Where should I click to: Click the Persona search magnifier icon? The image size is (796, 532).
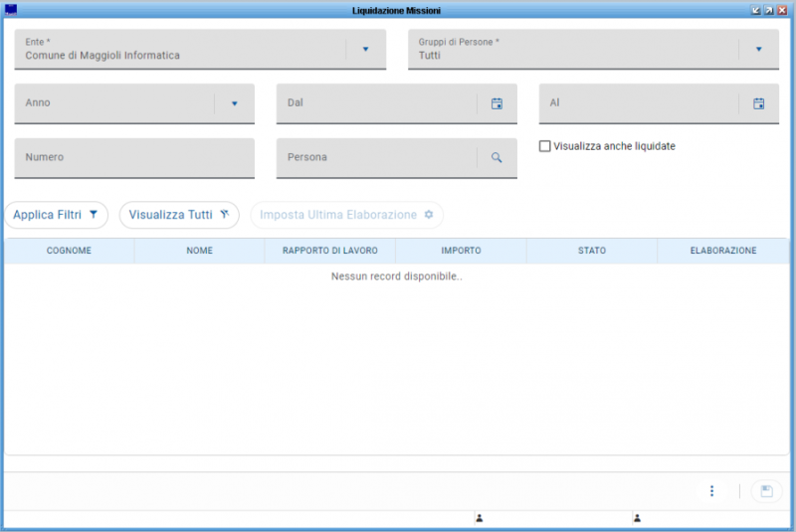click(x=497, y=158)
